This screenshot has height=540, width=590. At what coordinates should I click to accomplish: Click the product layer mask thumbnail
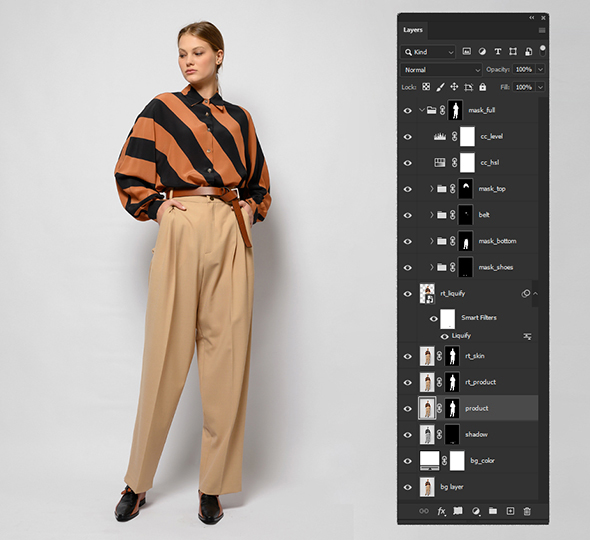tap(452, 408)
